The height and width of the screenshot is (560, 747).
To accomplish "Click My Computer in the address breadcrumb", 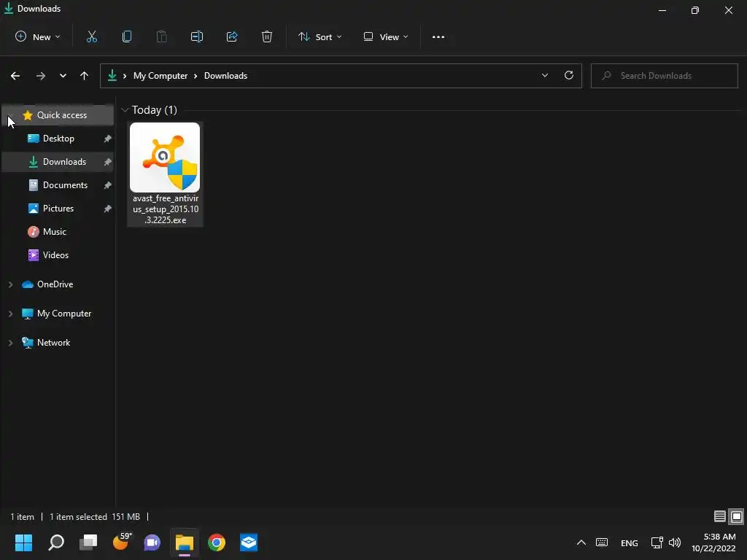I will click(x=160, y=76).
